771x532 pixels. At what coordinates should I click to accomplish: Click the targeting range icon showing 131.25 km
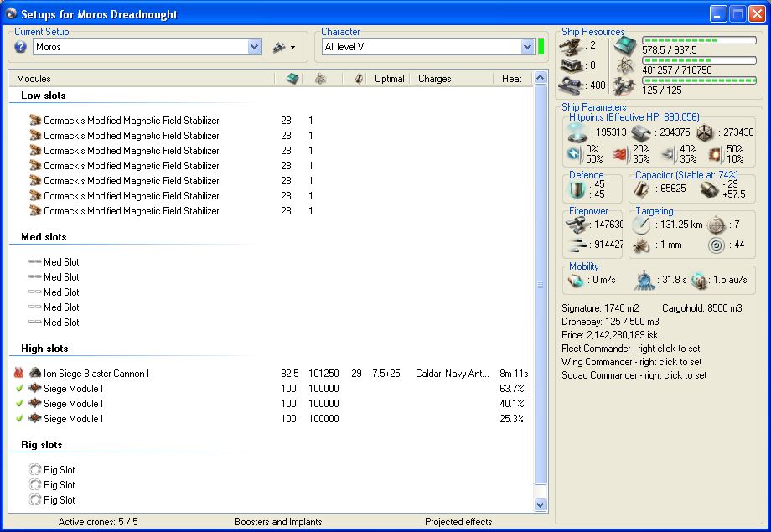coord(641,225)
